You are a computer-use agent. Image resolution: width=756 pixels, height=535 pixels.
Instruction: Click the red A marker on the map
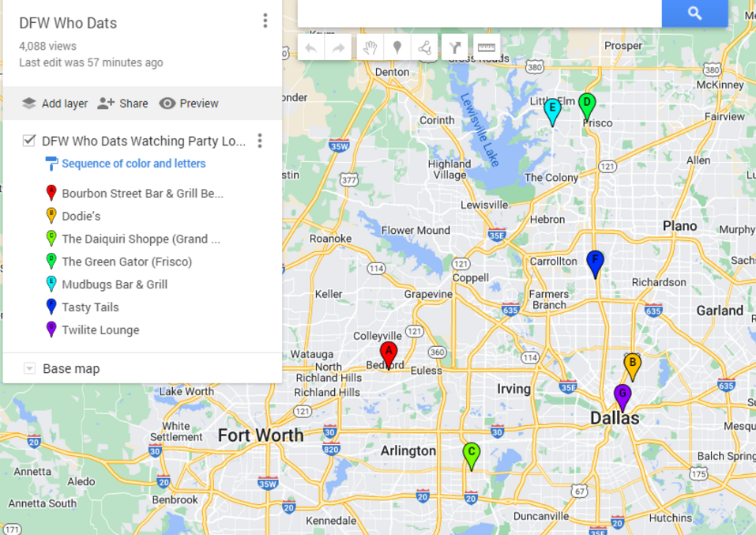point(389,354)
